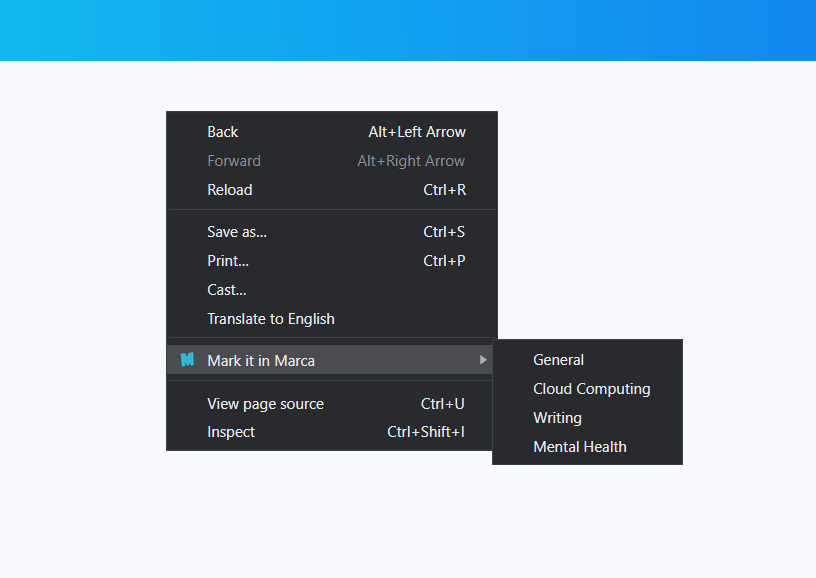
Task: Click the Alt+Left Arrow shortcut text
Action: (x=417, y=132)
